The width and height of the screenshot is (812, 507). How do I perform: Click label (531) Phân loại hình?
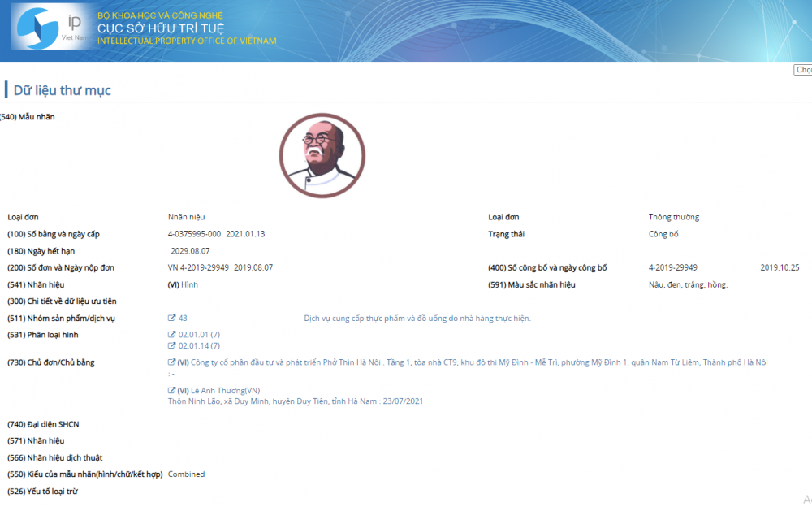click(x=43, y=335)
